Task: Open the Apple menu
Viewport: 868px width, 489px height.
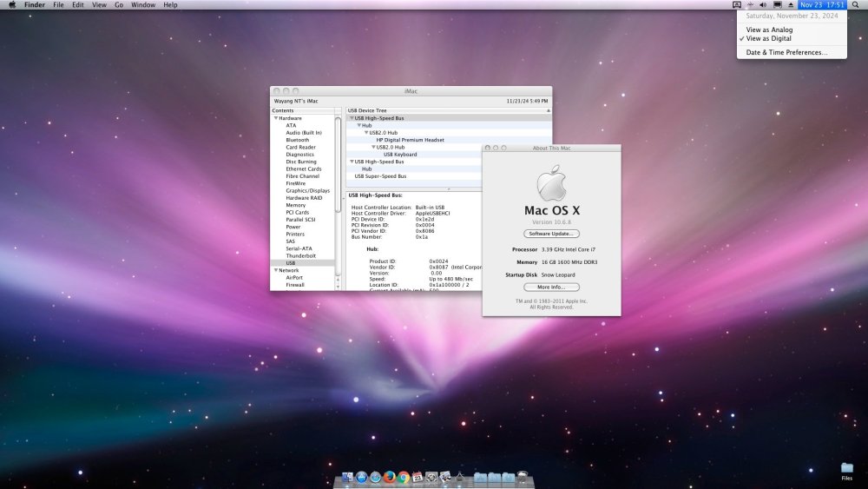Action: (x=12, y=4)
